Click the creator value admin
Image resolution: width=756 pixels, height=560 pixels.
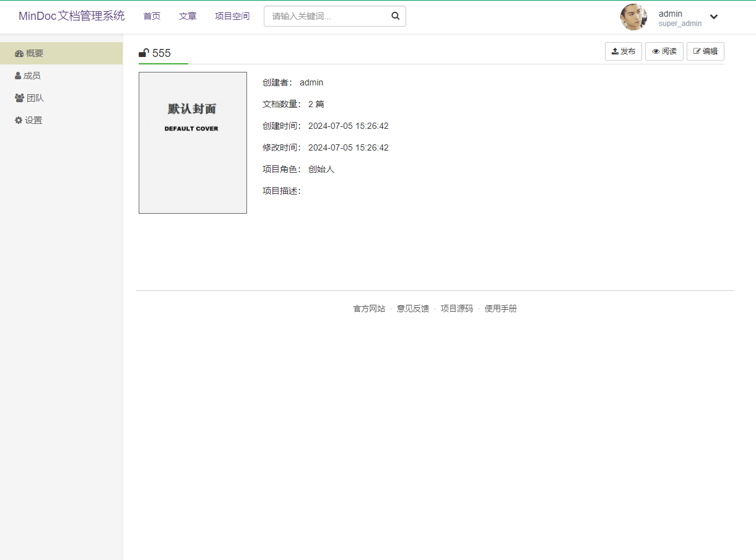point(311,82)
